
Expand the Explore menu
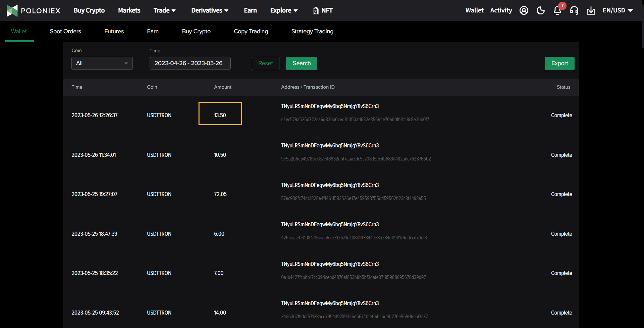click(x=284, y=10)
